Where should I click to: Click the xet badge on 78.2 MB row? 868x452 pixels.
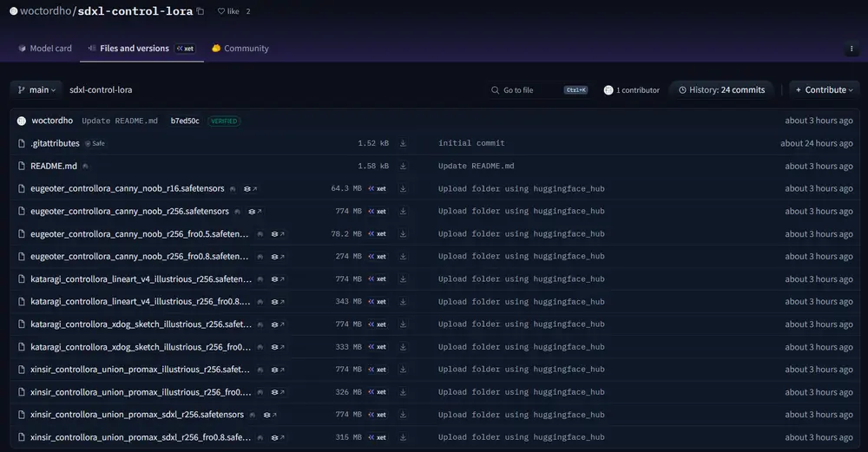tap(377, 234)
